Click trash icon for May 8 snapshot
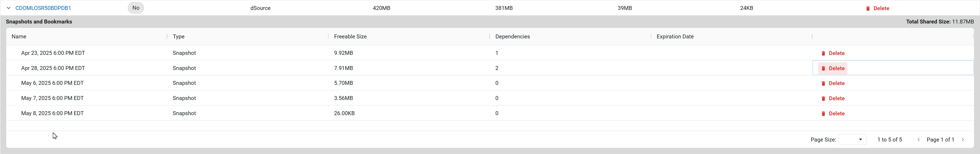The image size is (980, 154). pyautogui.click(x=823, y=114)
